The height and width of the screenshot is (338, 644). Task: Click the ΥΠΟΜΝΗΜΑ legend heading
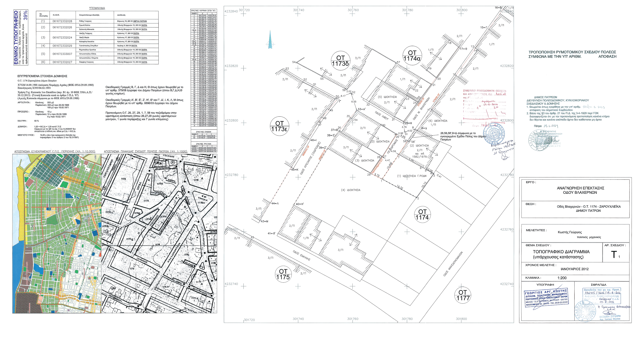[97, 8]
